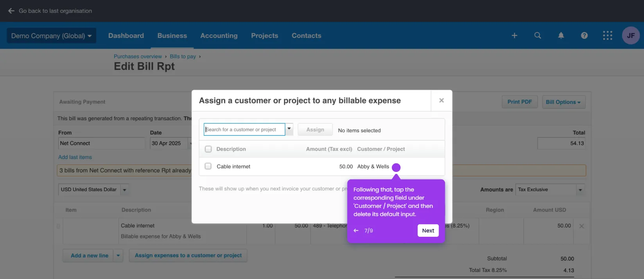
Task: Follow the Purchases overview breadcrumb
Action: 138,56
